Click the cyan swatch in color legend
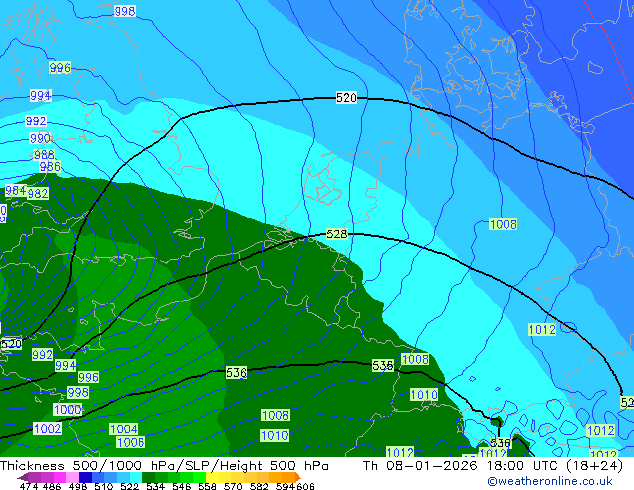634x490 pixels. point(136,477)
